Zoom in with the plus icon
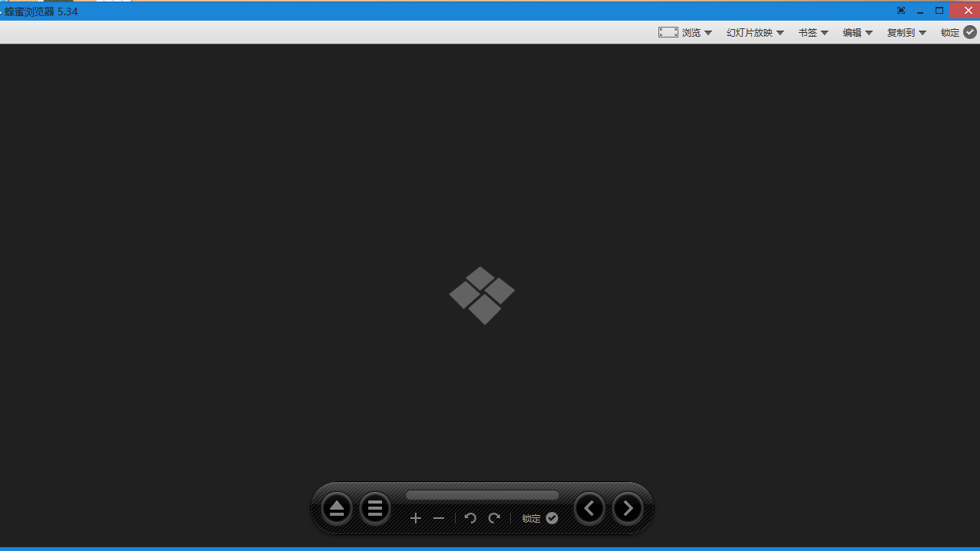Viewport: 980px width, 551px height. tap(416, 519)
